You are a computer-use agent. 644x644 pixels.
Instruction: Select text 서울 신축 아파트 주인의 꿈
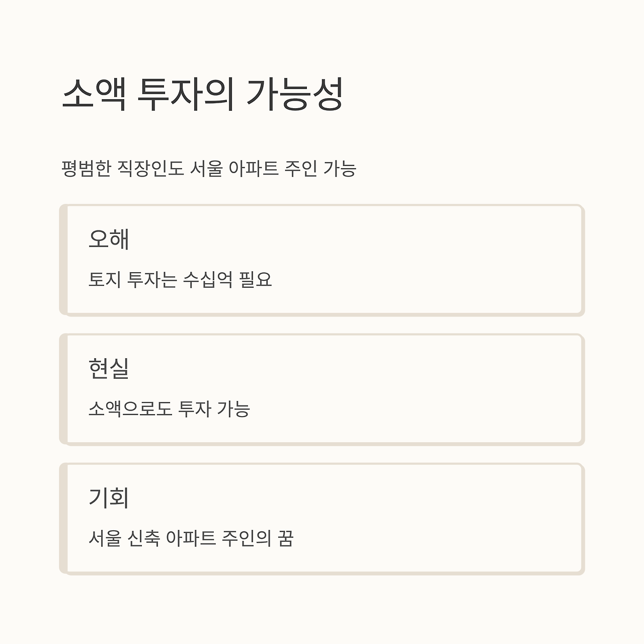click(191, 538)
